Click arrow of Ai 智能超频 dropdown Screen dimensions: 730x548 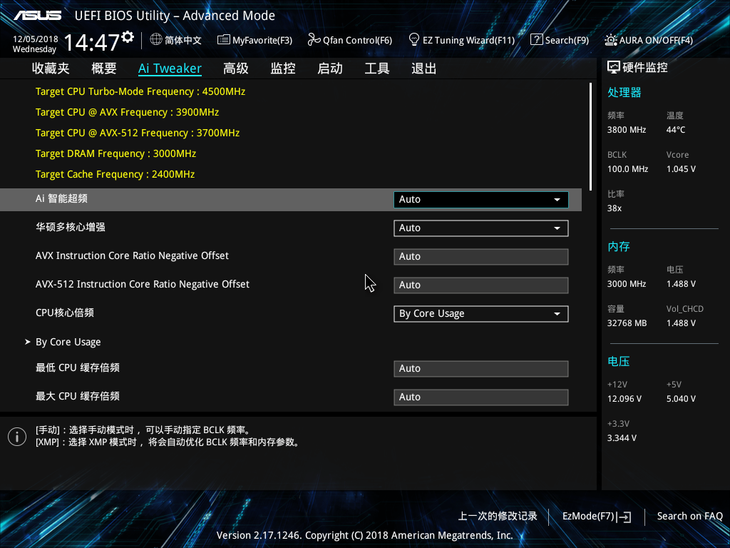tap(557, 200)
